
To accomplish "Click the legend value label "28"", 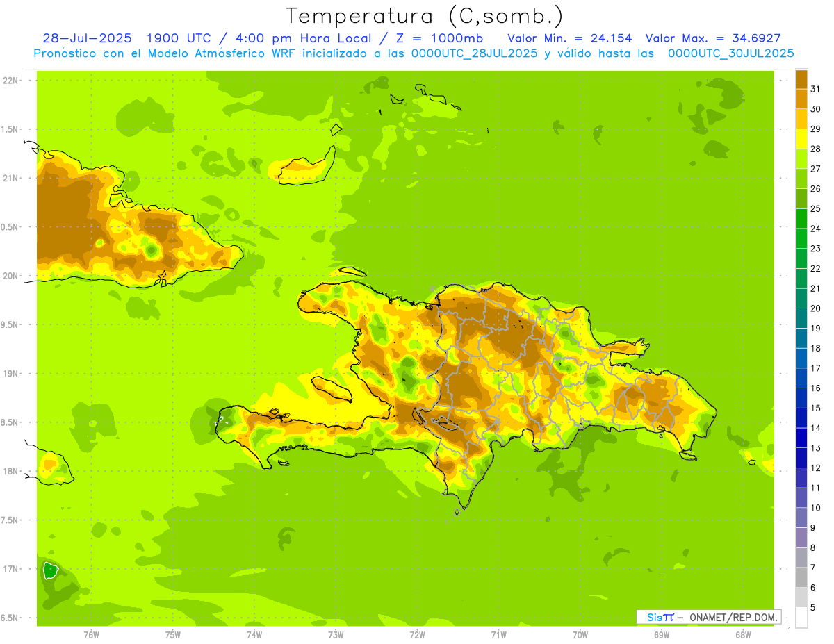I will (x=815, y=149).
